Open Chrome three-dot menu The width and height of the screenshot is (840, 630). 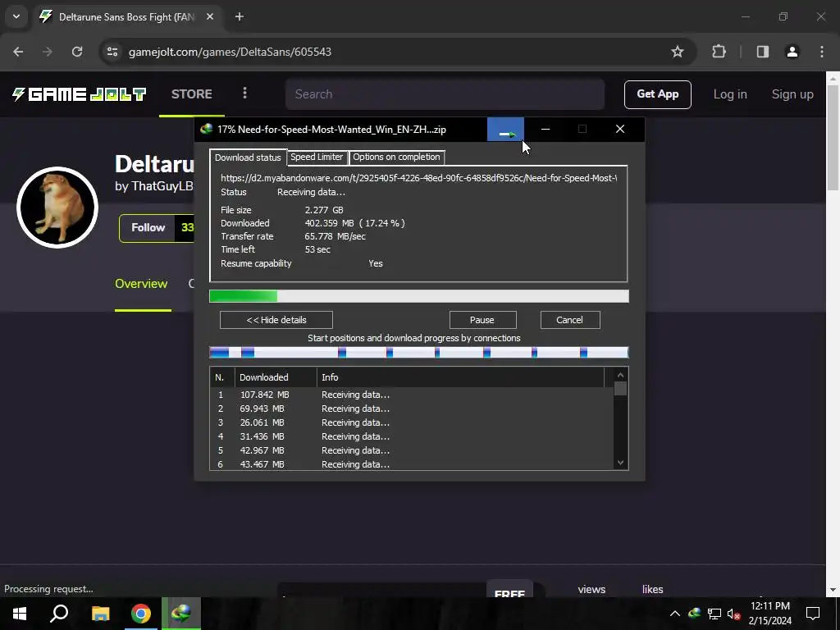pos(822,52)
